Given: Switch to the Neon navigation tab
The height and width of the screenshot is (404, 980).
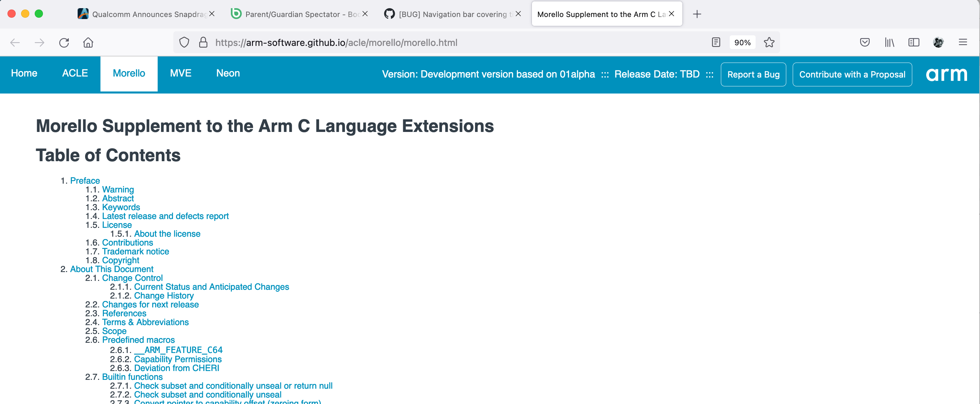Looking at the screenshot, I should (x=228, y=73).
